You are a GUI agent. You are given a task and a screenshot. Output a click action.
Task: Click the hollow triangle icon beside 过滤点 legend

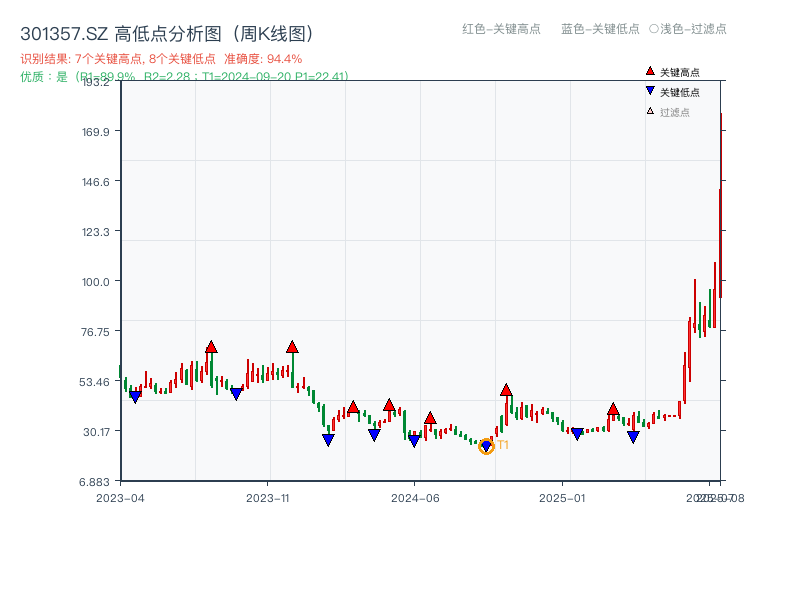(x=650, y=111)
